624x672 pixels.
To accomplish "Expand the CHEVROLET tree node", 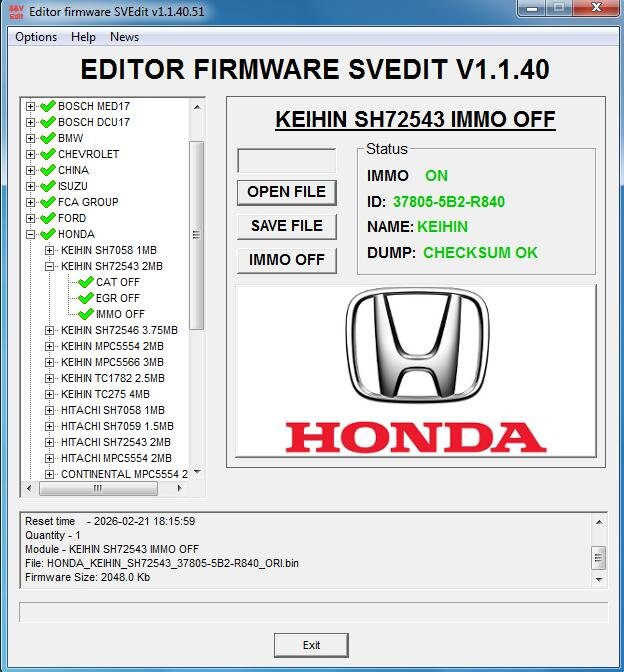I will click(30, 154).
